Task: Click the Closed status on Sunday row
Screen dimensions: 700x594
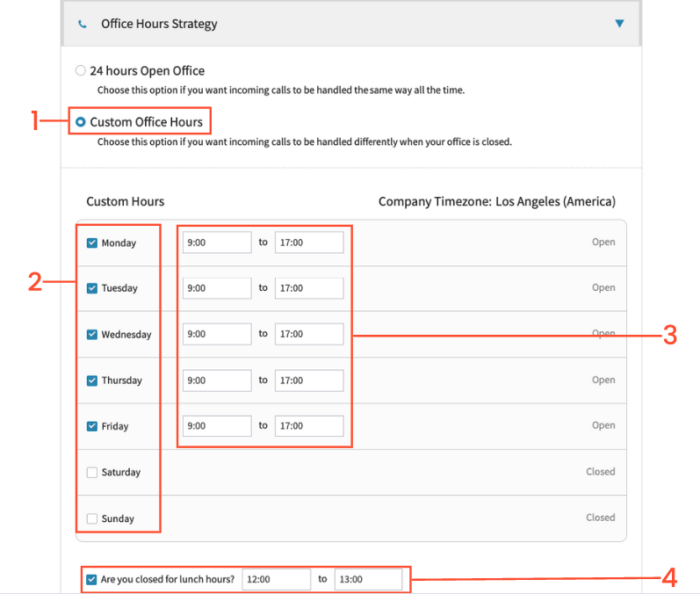Action: tap(601, 518)
